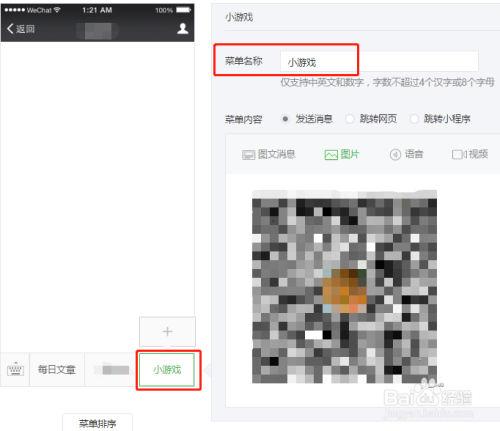Click the 小游戏 panel heading
Viewport: 500px width, 431px height.
[239, 17]
